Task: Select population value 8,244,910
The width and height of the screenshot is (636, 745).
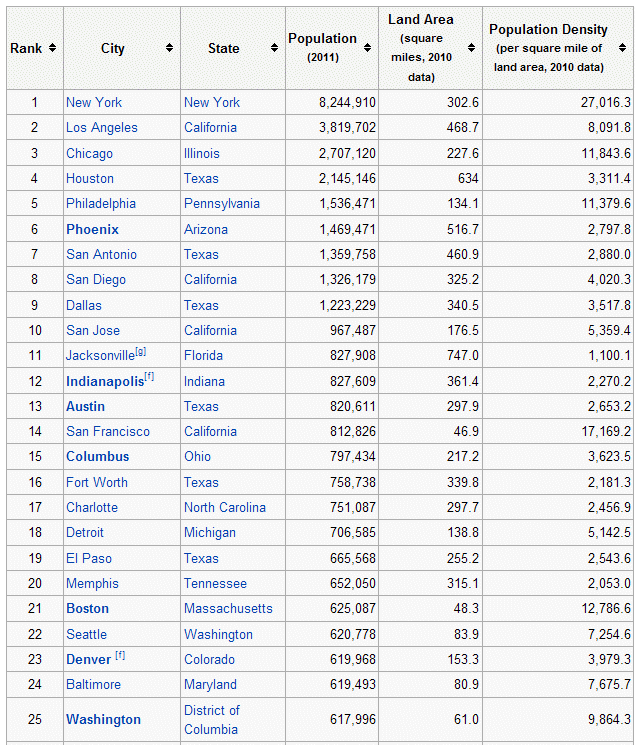Action: 347,103
